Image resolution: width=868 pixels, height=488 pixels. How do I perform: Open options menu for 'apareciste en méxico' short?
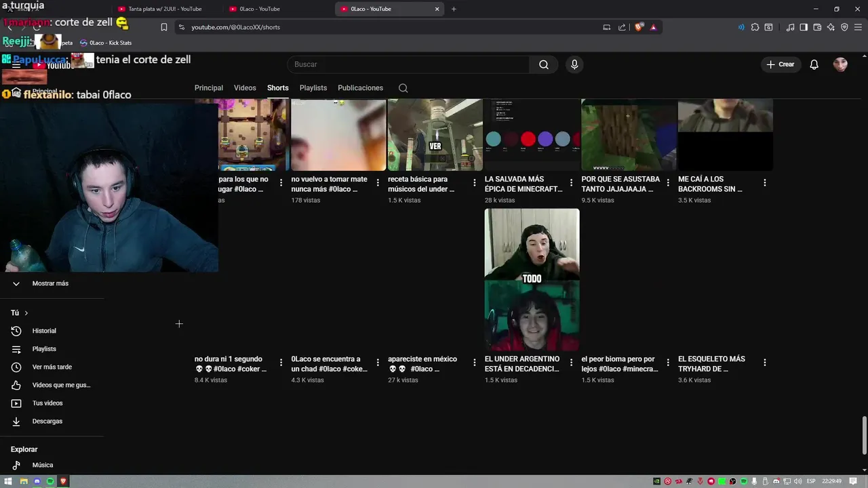coord(475,362)
